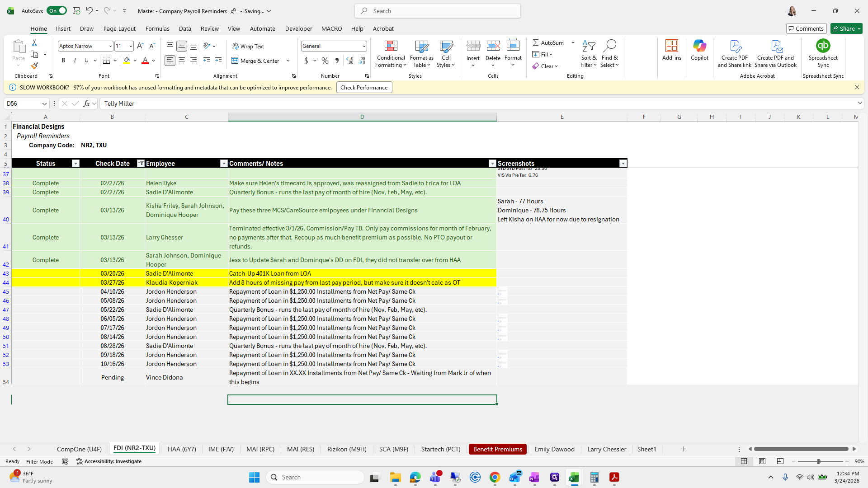Open Conditional Formatting menu
The width and height of the screenshot is (868, 488).
(391, 54)
